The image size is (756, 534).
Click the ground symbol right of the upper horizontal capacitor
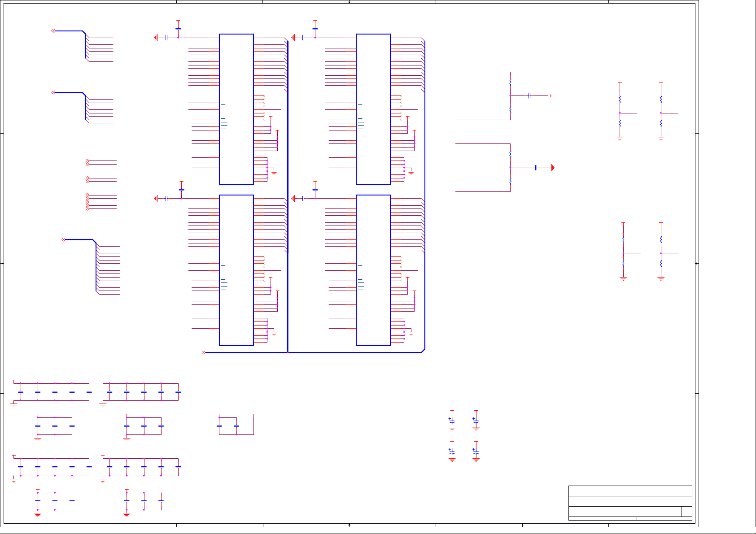point(549,96)
